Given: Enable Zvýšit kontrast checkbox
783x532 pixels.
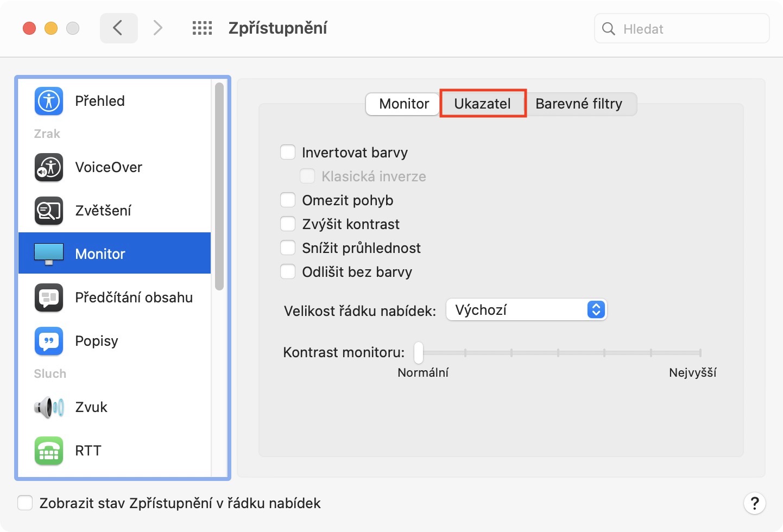Looking at the screenshot, I should click(288, 224).
